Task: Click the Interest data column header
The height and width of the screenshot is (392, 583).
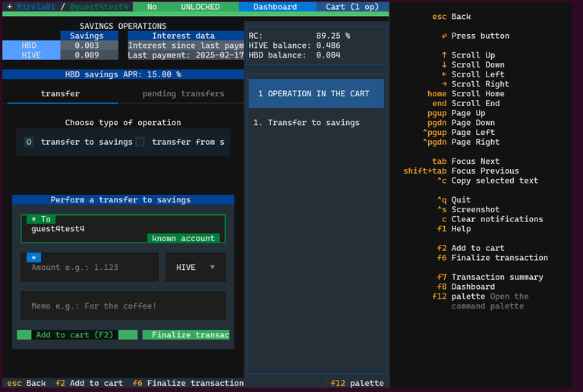Action: point(185,36)
